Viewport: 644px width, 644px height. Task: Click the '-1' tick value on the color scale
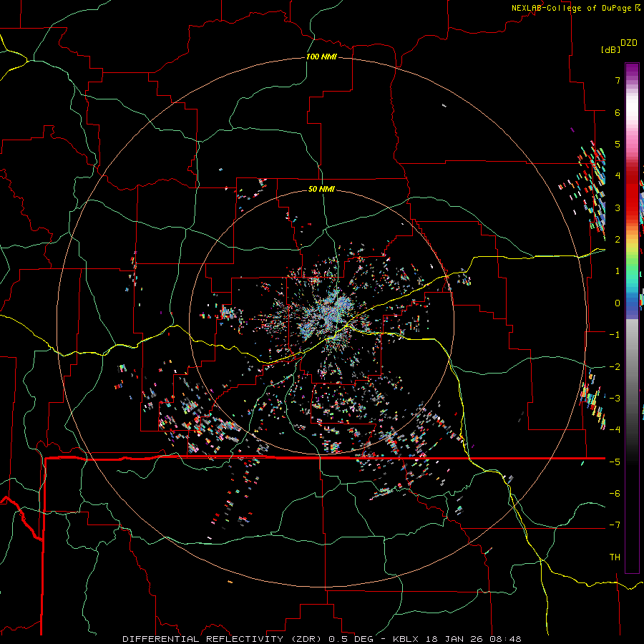click(615, 335)
